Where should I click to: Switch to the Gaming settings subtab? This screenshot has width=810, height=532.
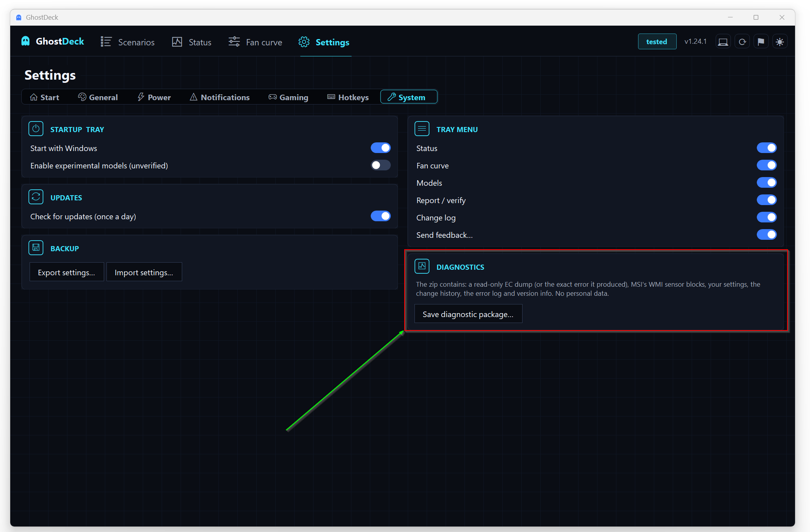(288, 97)
